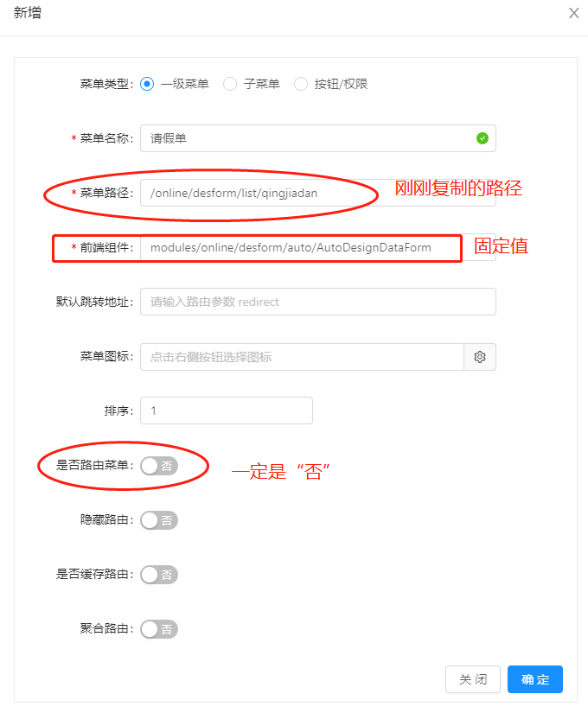Toggle the 是否缓存路由 switch

coord(159,575)
